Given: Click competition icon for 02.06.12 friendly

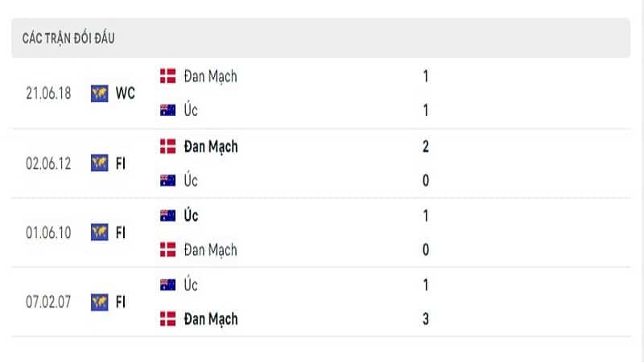Looking at the screenshot, I should pyautogui.click(x=99, y=163).
